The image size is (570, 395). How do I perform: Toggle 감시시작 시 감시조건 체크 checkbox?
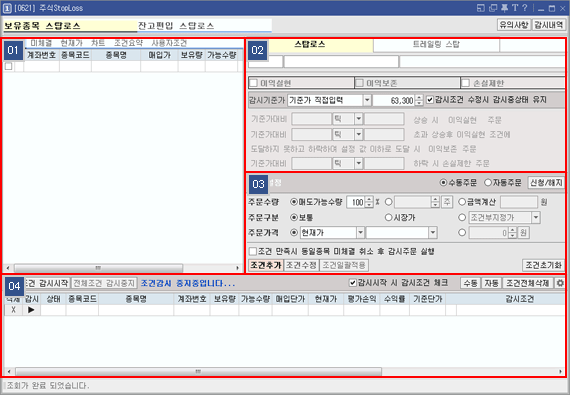[352, 282]
